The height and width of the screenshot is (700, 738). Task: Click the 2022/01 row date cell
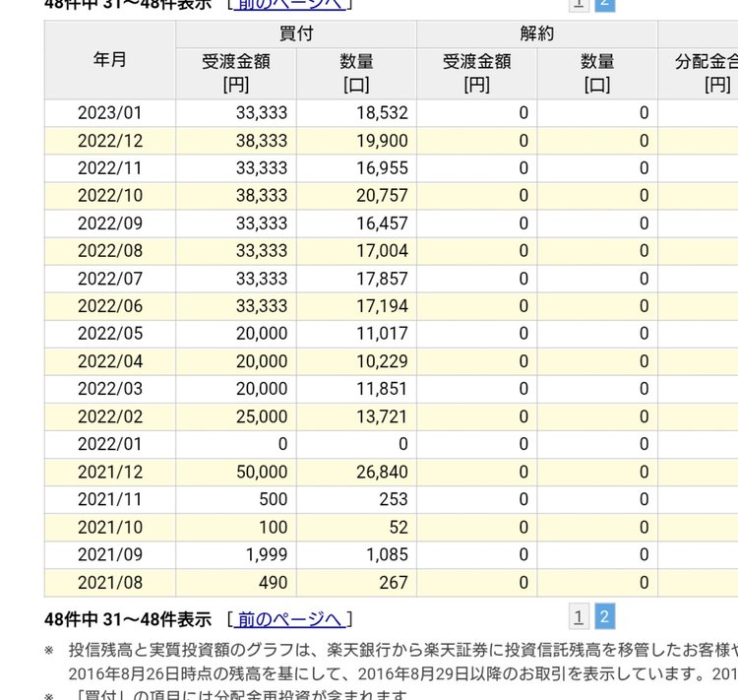[x=110, y=445]
